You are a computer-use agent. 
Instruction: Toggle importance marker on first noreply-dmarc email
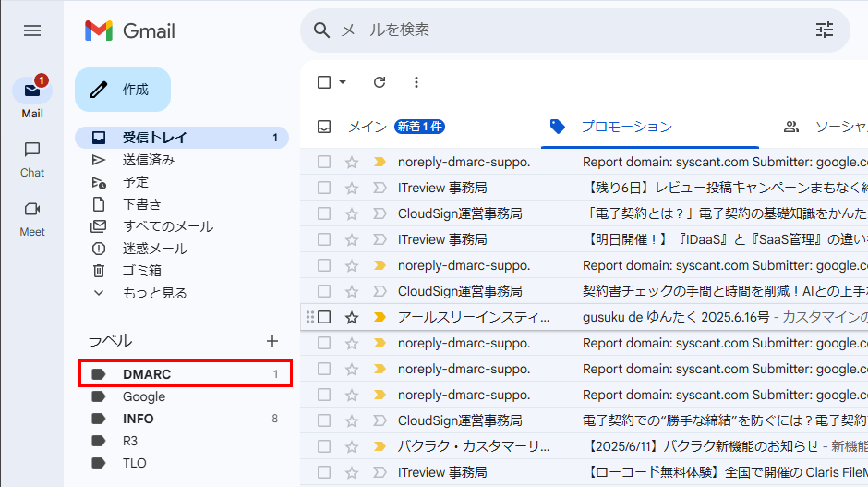(x=379, y=162)
